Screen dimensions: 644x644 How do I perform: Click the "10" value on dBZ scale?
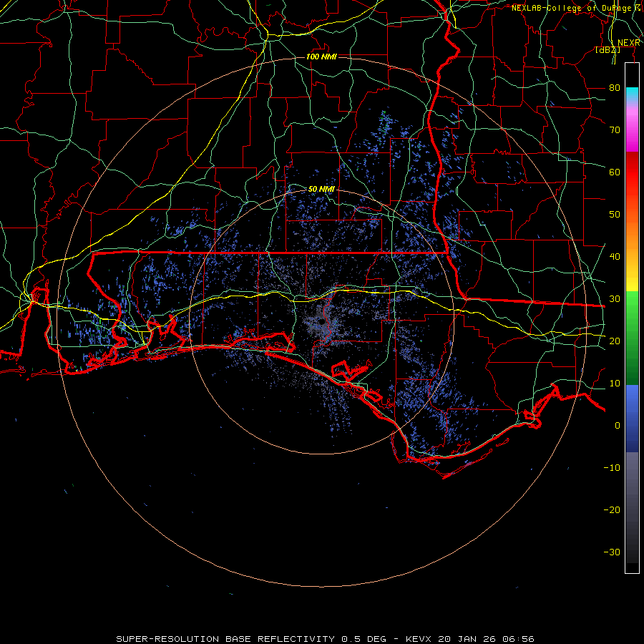(x=615, y=384)
